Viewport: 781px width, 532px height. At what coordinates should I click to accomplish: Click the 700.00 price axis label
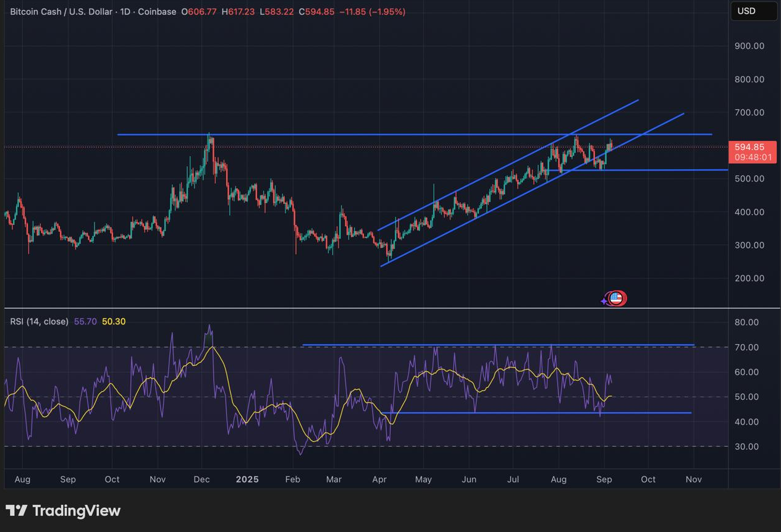(x=749, y=112)
